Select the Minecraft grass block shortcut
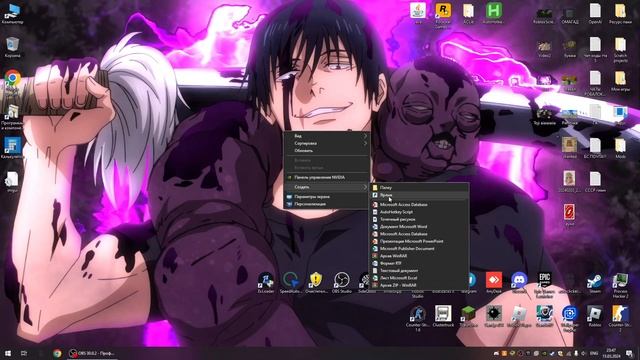 468,316
